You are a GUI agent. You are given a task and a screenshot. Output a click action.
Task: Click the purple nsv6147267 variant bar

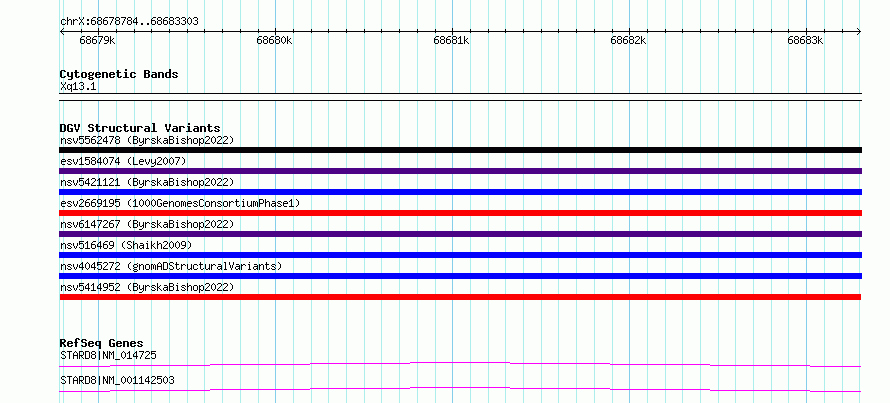pos(460,234)
